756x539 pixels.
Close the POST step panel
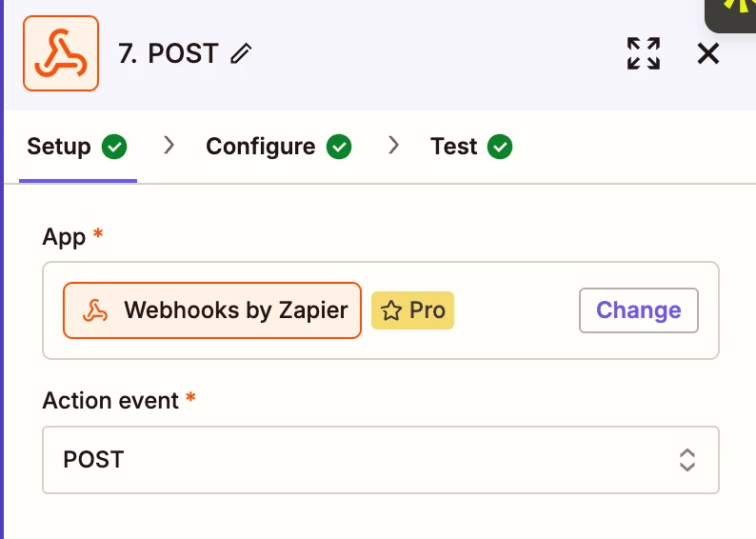pyautogui.click(x=707, y=53)
